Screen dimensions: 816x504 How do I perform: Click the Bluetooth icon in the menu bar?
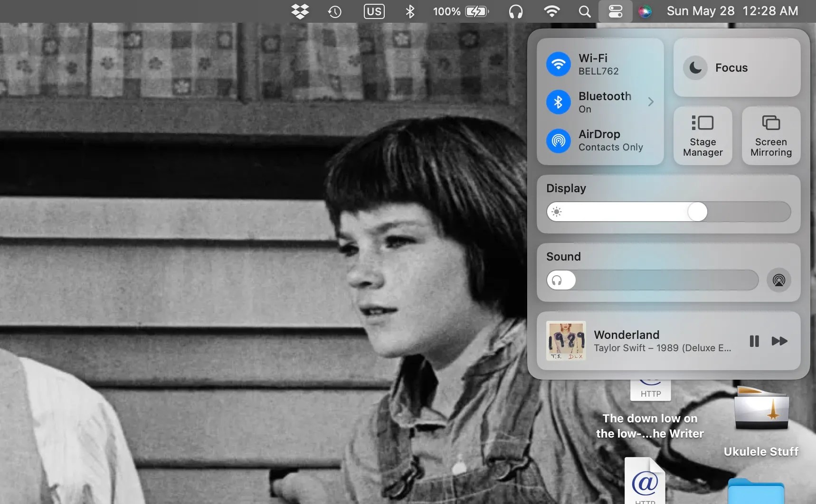409,11
